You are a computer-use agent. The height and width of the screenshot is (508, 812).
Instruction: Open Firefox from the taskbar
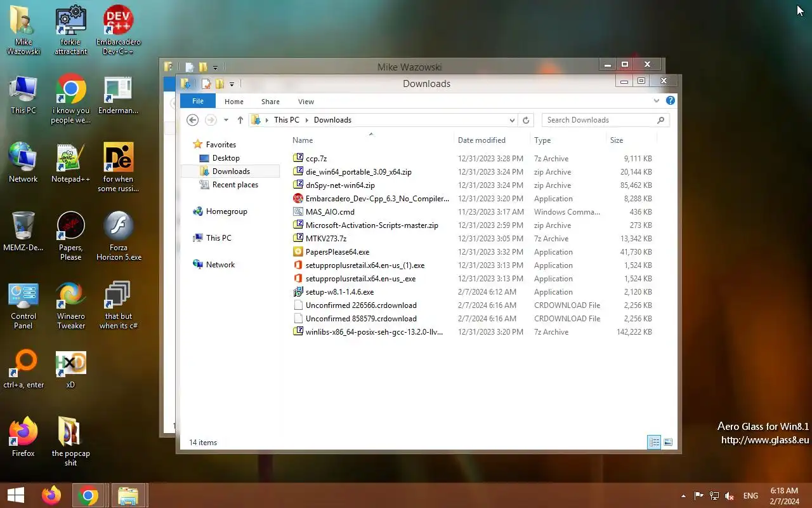pos(51,495)
